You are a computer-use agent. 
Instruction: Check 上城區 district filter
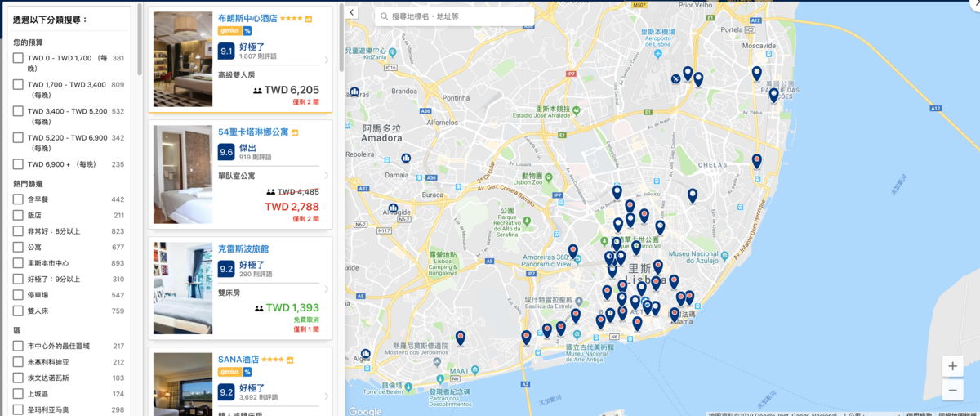(18, 394)
